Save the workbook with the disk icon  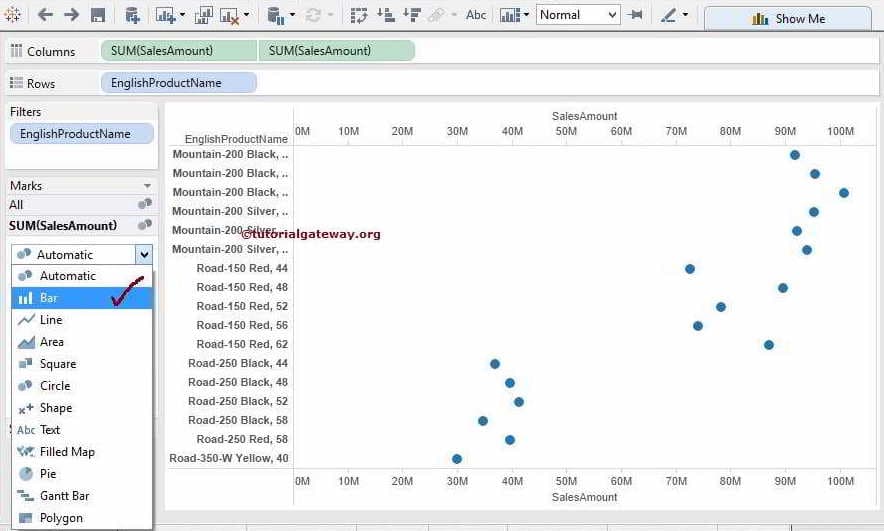[98, 15]
